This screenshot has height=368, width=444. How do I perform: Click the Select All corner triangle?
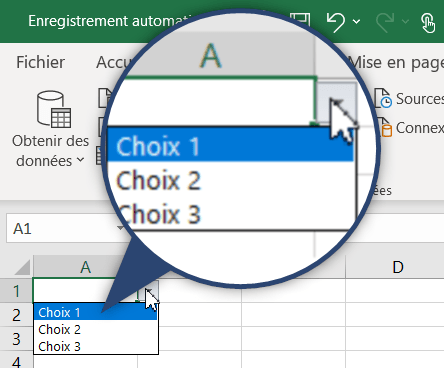22,267
